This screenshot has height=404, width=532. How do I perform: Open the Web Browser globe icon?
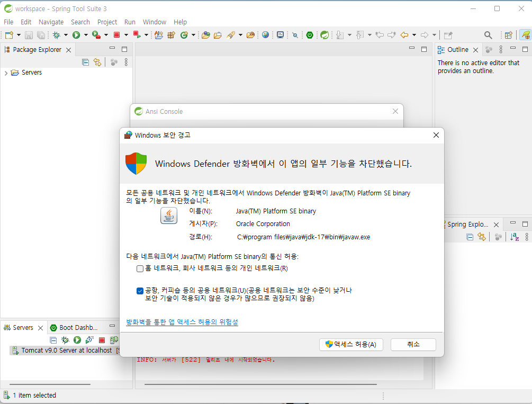click(265, 34)
